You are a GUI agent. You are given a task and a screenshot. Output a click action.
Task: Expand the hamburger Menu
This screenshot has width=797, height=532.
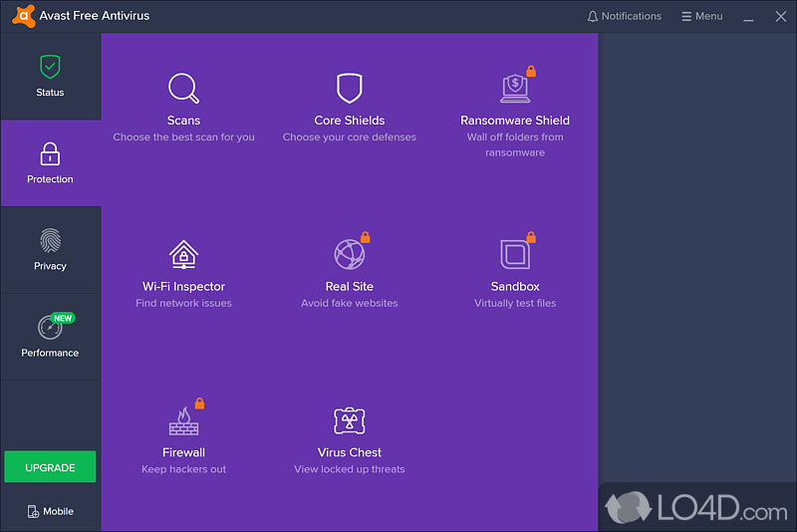[x=701, y=16]
